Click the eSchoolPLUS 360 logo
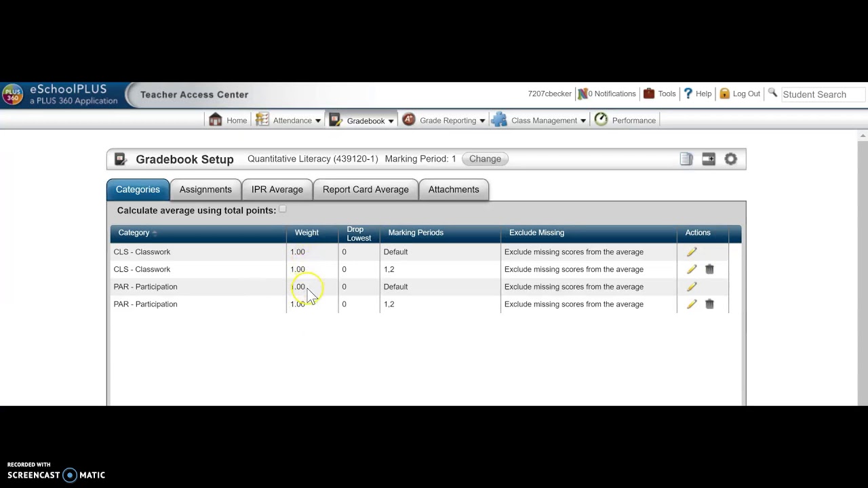This screenshot has width=868, height=488. coord(12,94)
